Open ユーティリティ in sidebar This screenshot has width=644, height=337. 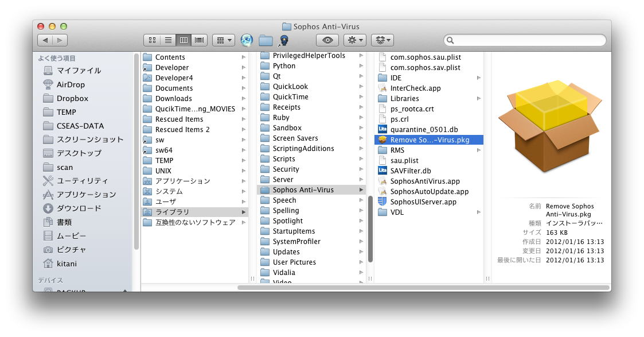[82, 180]
